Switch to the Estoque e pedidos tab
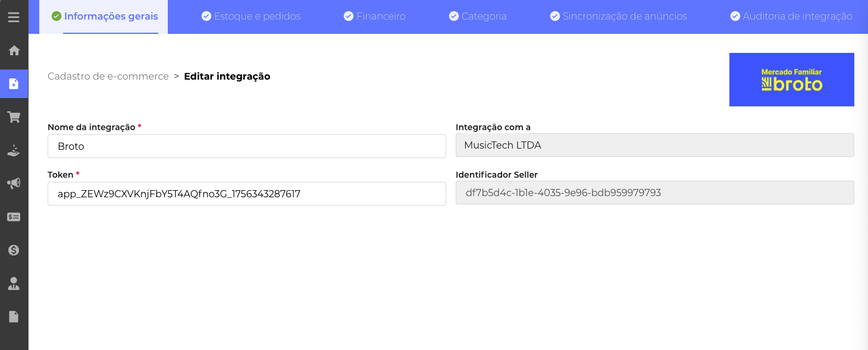Screen dimensions: 868x350 click(x=251, y=17)
